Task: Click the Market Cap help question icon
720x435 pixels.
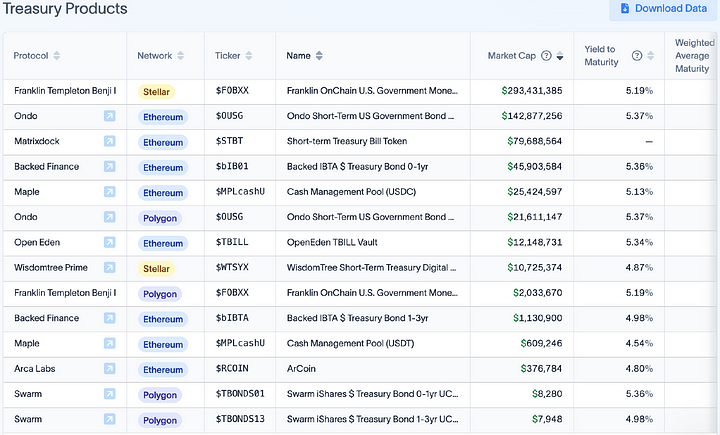Action: point(546,56)
